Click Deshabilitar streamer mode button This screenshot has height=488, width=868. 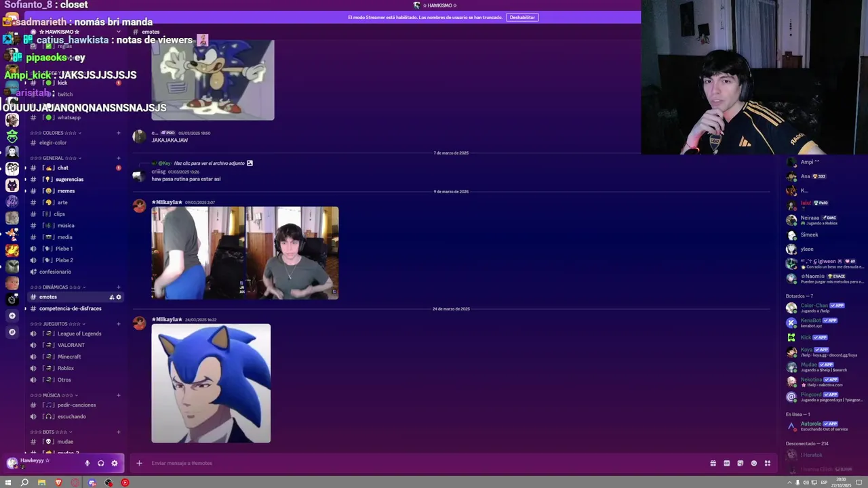point(522,17)
